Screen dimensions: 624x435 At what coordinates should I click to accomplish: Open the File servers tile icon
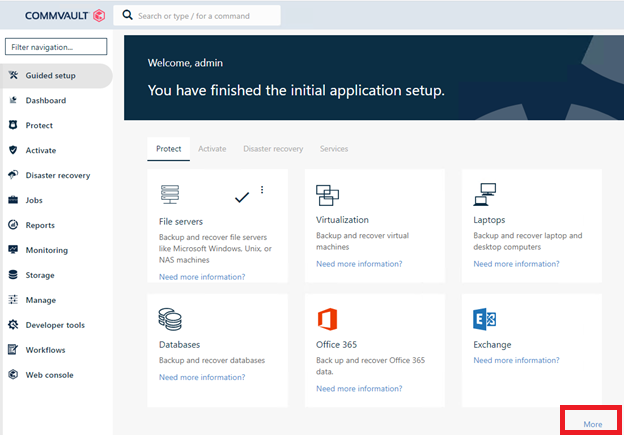[x=170, y=195]
